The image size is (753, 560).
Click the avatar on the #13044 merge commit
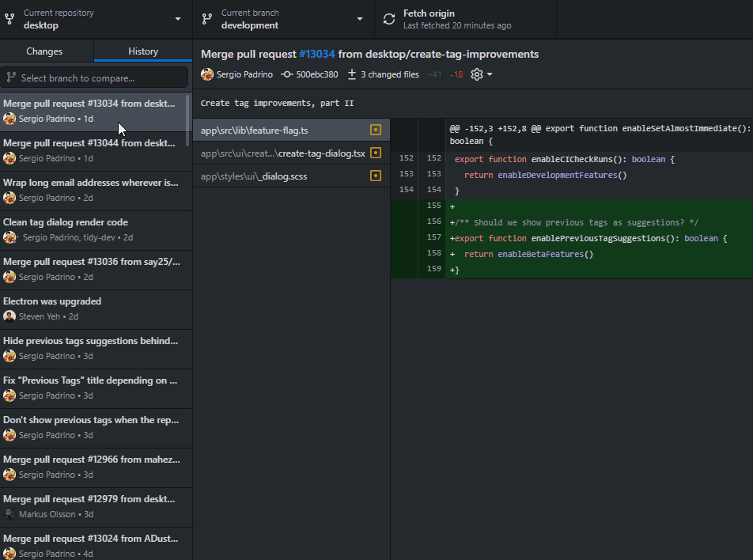pyautogui.click(x=9, y=158)
